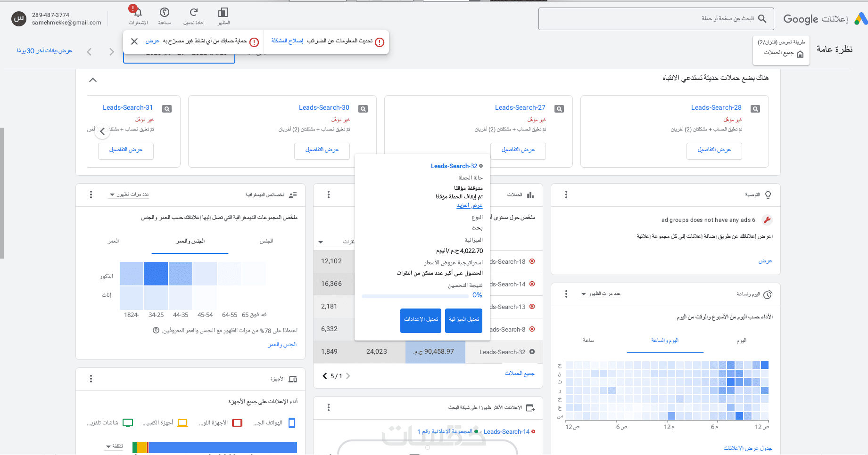
Task: Click the إعادة تحميل reload icon
Action: (x=194, y=12)
